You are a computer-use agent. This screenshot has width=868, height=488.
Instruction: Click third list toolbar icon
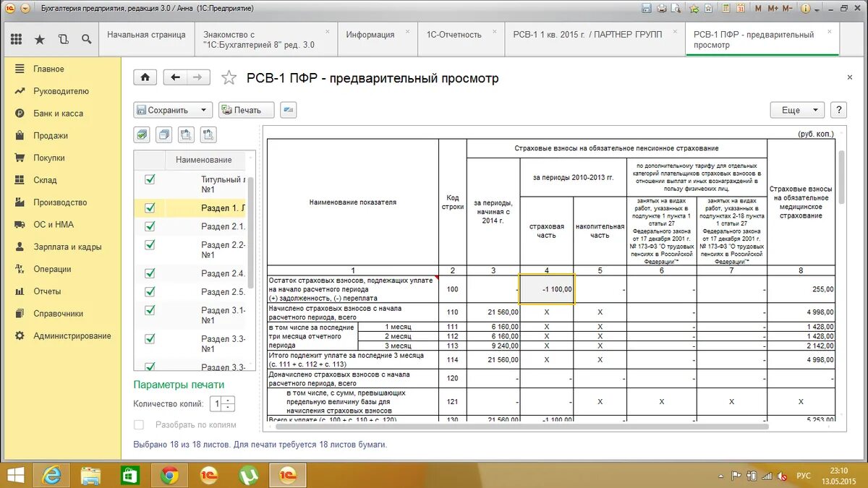point(187,134)
